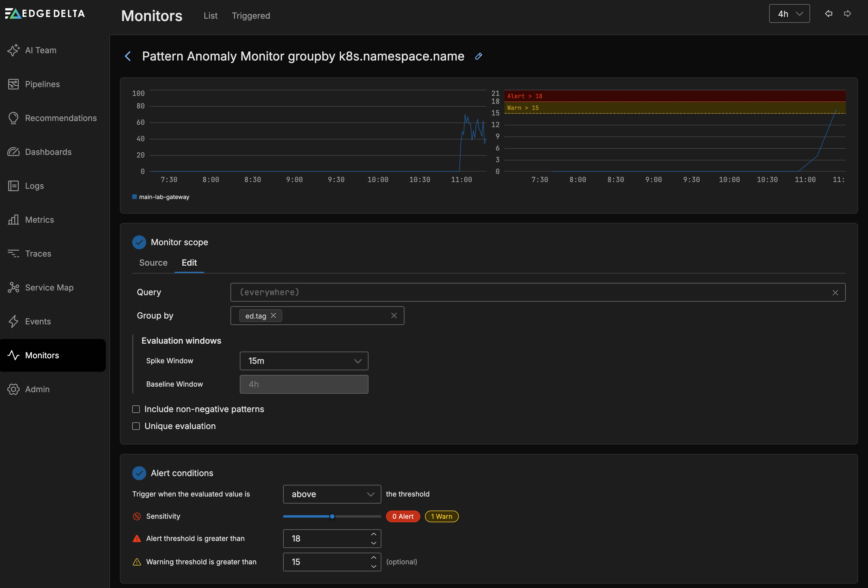Open the threshold direction dropdown showing above
Image resolution: width=868 pixels, height=588 pixels.
point(332,494)
